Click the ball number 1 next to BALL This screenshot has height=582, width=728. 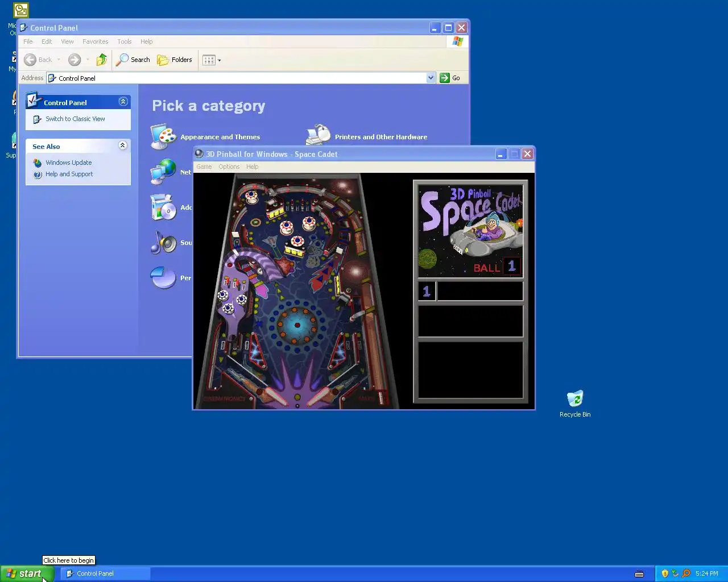click(x=512, y=266)
